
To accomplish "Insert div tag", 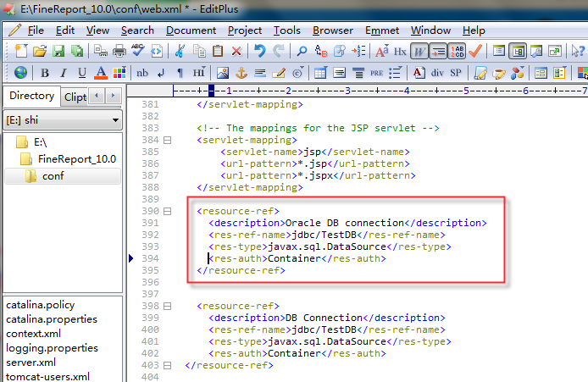I will click(x=437, y=73).
